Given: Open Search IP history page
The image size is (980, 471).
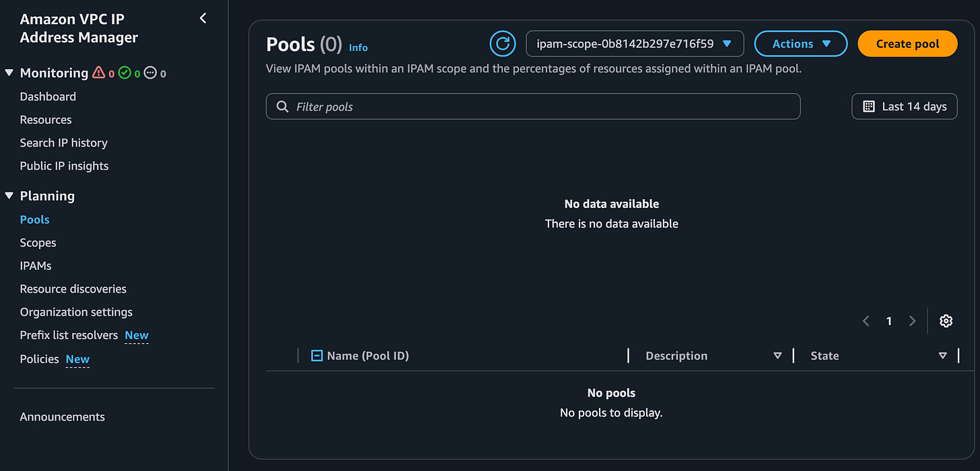Looking at the screenshot, I should (64, 143).
